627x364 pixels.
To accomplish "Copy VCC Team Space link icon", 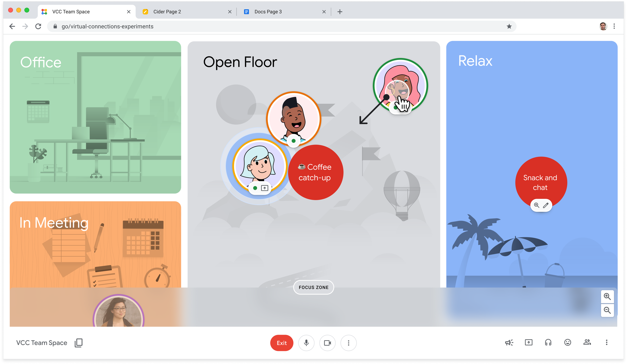I will click(x=79, y=343).
